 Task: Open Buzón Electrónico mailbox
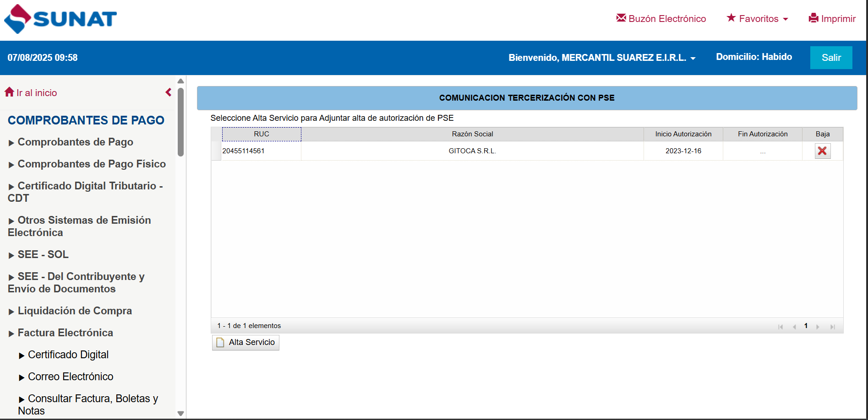coord(661,19)
